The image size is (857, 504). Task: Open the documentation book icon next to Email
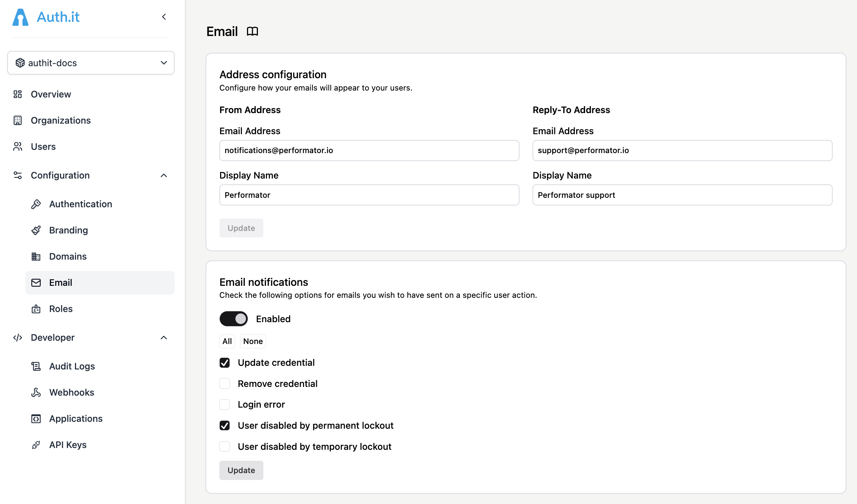(252, 31)
